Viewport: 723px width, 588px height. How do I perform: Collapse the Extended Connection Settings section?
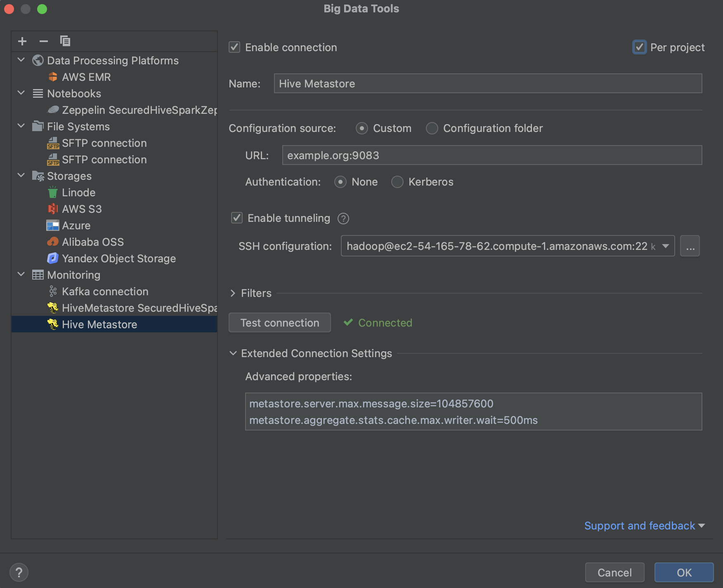click(x=233, y=353)
